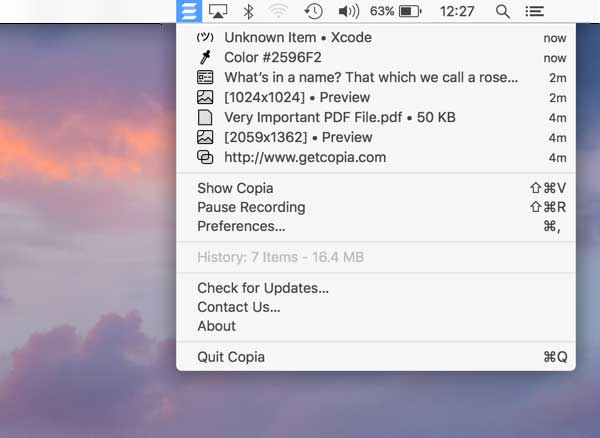Open the AirPlay display menu icon

point(218,11)
